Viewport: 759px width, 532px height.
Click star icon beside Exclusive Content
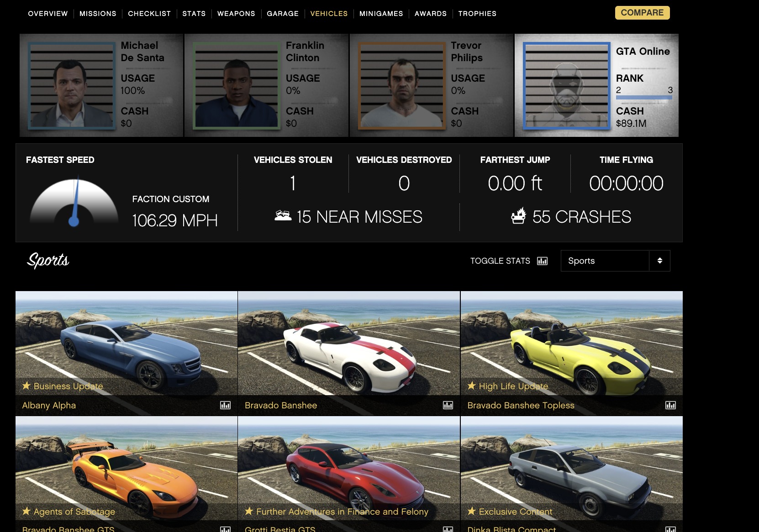(x=472, y=511)
